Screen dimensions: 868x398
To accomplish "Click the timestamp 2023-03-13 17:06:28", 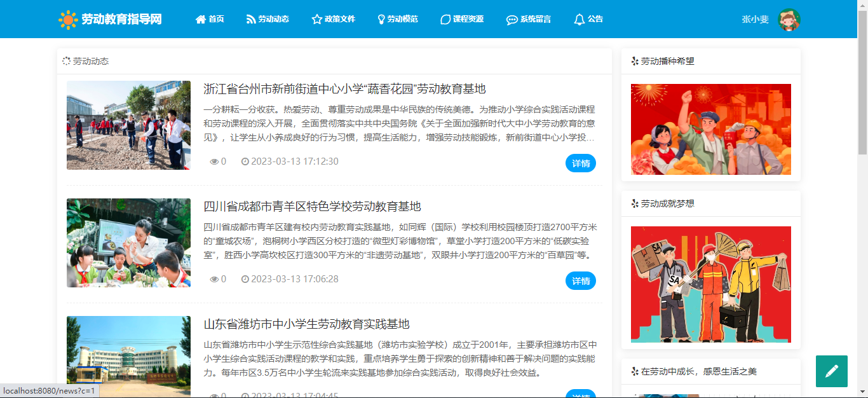I will (x=295, y=279).
